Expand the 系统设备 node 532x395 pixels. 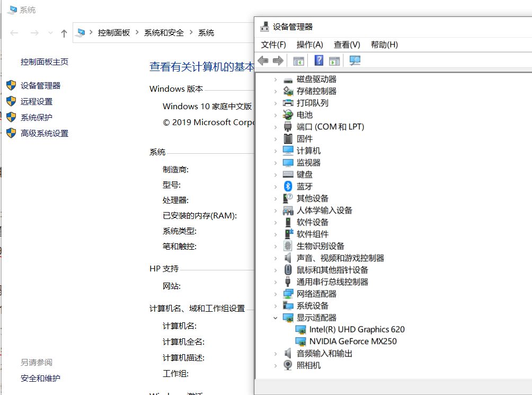pyautogui.click(x=276, y=306)
